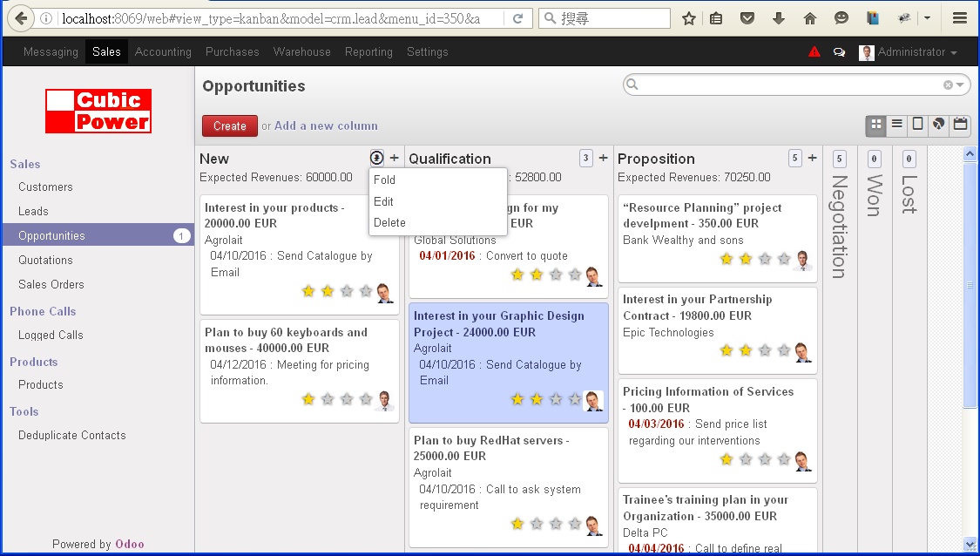Clear the search box with the x icon
This screenshot has width=980, height=556.
point(948,85)
